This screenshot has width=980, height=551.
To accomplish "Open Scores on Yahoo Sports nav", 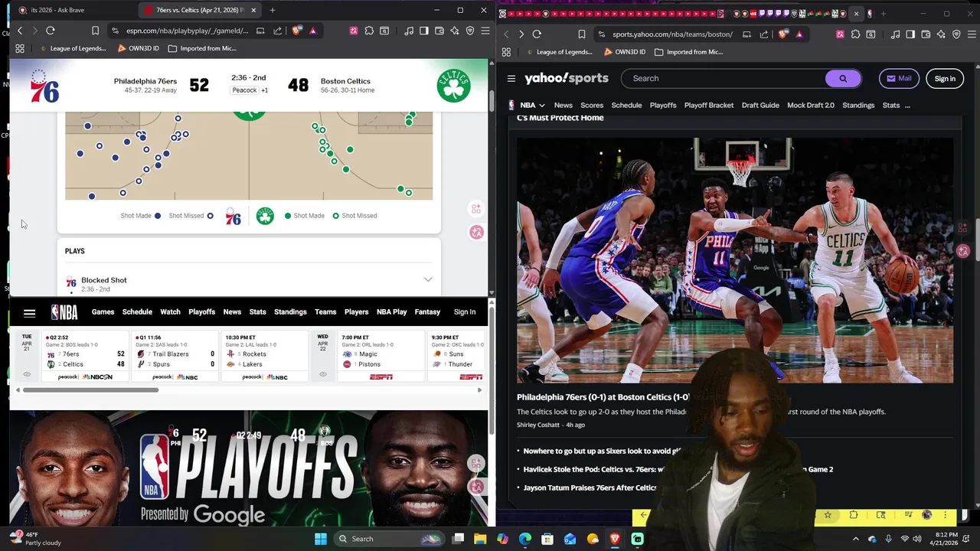I will [592, 106].
